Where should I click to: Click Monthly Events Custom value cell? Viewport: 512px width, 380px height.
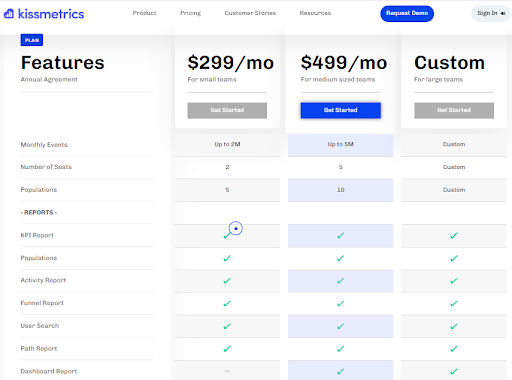coord(454,144)
